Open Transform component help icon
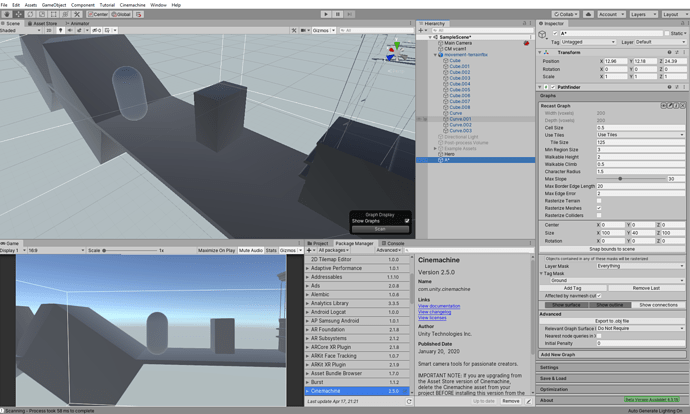This screenshot has width=690, height=414. pyautogui.click(x=669, y=52)
